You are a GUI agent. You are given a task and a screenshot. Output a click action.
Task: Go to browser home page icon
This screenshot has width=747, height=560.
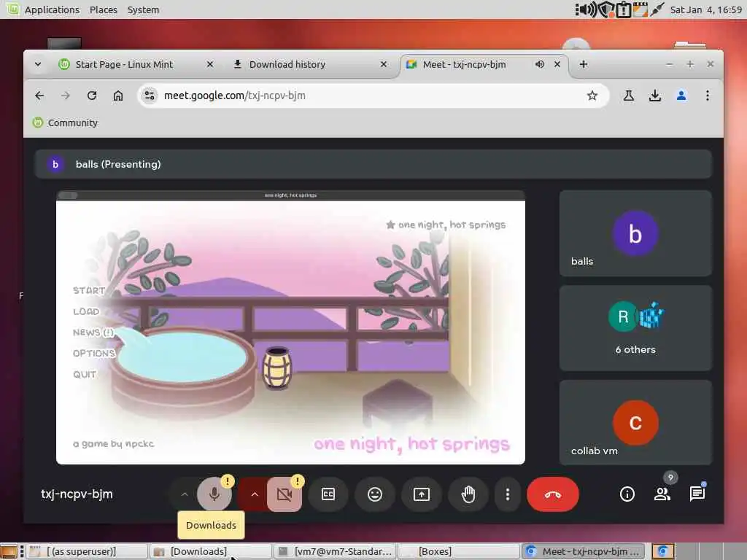click(118, 96)
